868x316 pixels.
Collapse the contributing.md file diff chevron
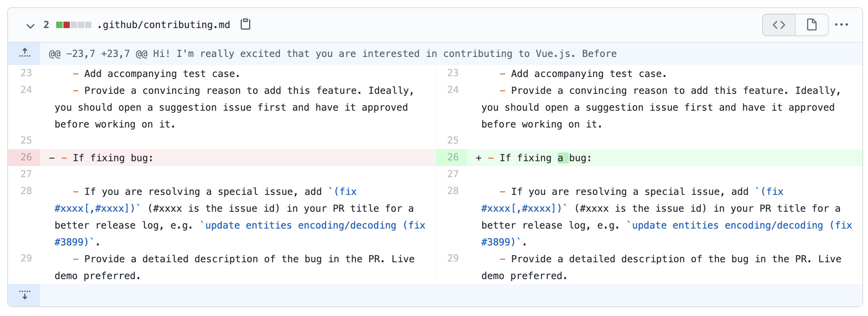[30, 26]
